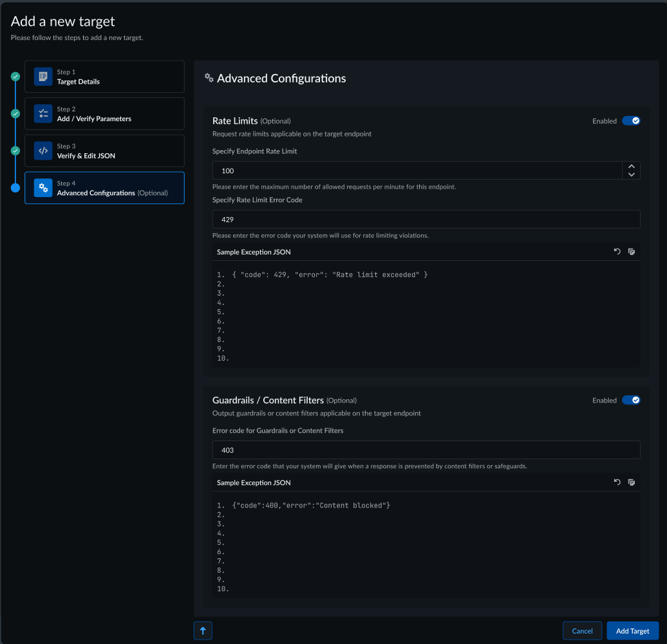Click the Add Target button

point(632,631)
